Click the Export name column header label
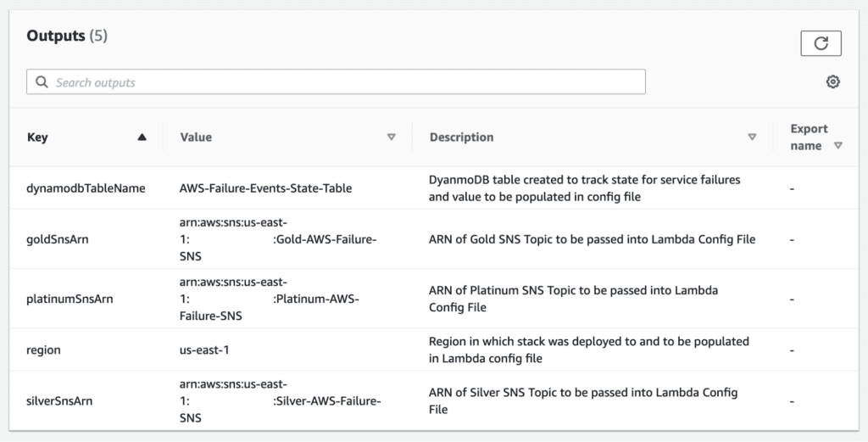The image size is (868, 442). point(808,137)
